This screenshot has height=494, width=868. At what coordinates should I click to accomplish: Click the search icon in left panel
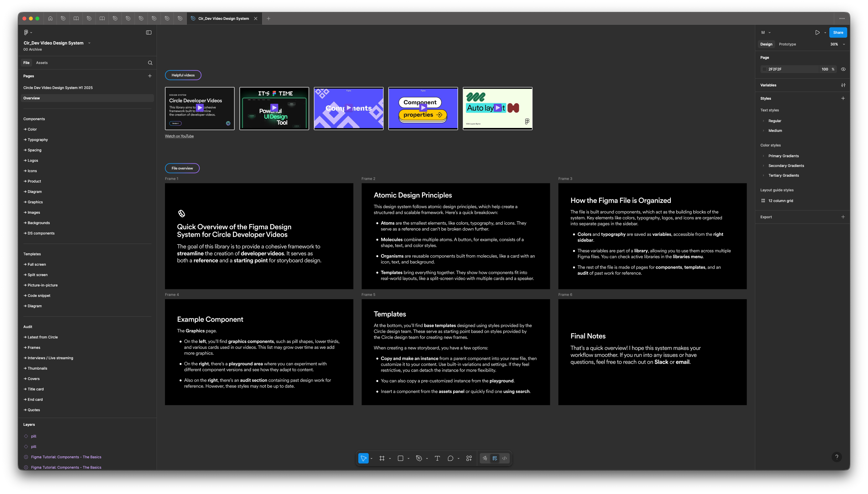pos(150,63)
